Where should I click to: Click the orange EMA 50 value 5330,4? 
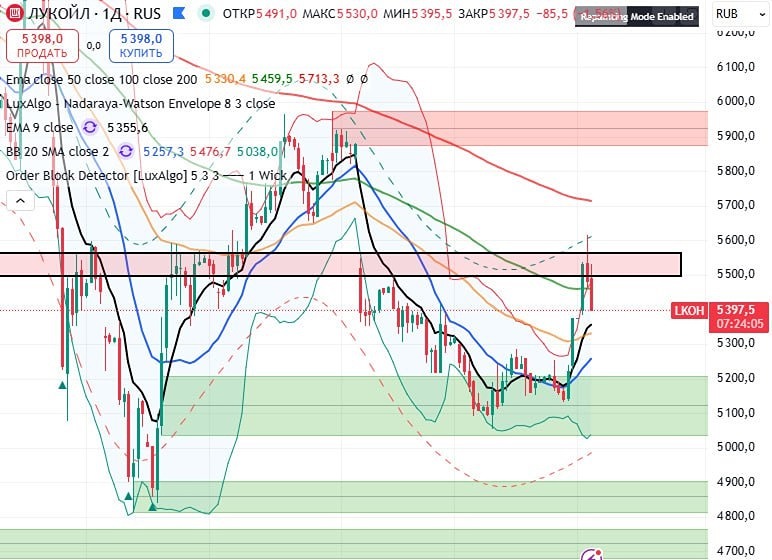(225, 79)
